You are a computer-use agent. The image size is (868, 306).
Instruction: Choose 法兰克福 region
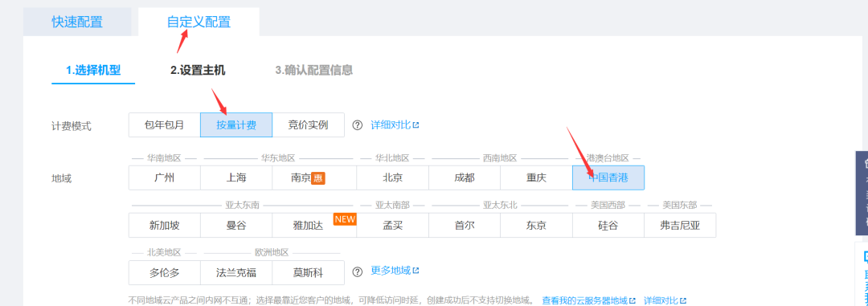(x=236, y=273)
